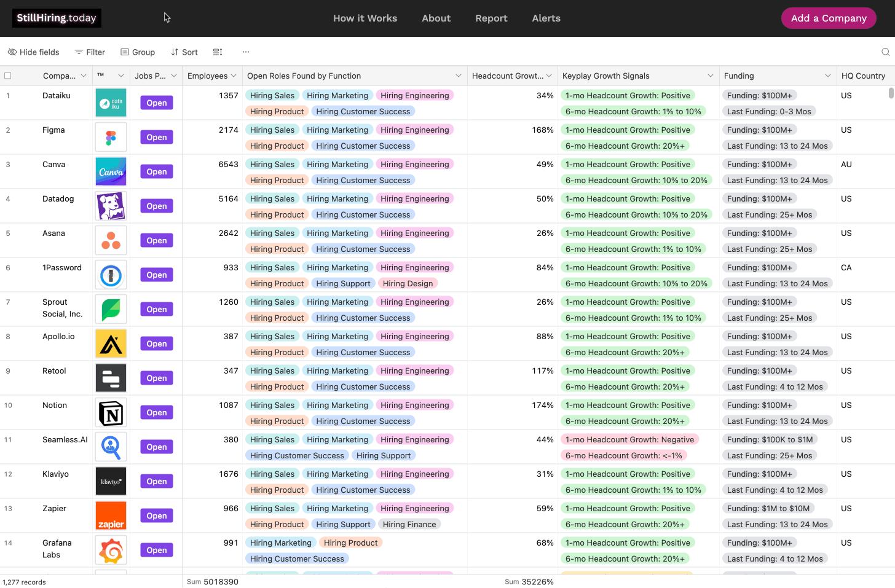Click the AU country cell for Canva
The width and height of the screenshot is (895, 588).
[x=846, y=164]
